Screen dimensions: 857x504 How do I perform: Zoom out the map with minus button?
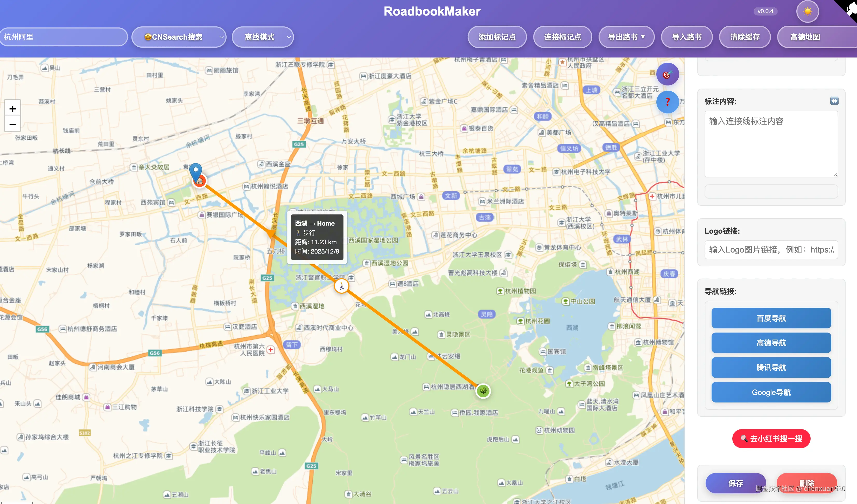coord(13,124)
